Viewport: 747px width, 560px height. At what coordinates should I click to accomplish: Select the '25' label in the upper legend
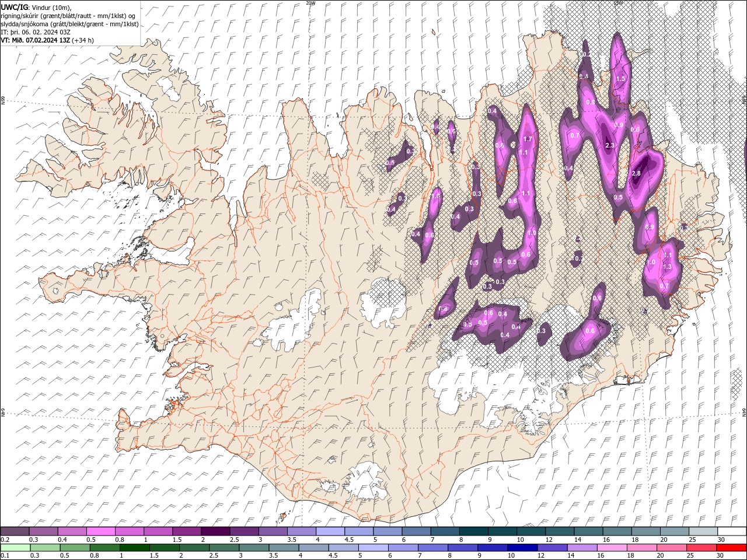[x=693, y=540]
